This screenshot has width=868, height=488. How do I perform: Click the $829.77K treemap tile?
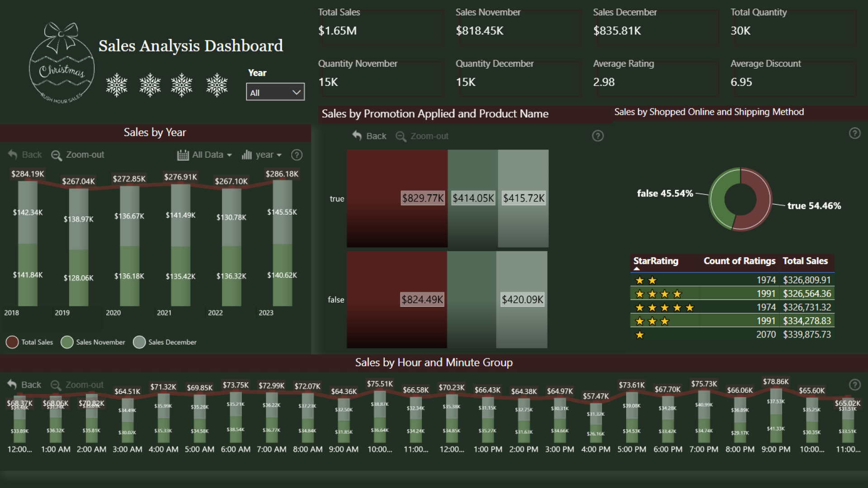(x=397, y=198)
